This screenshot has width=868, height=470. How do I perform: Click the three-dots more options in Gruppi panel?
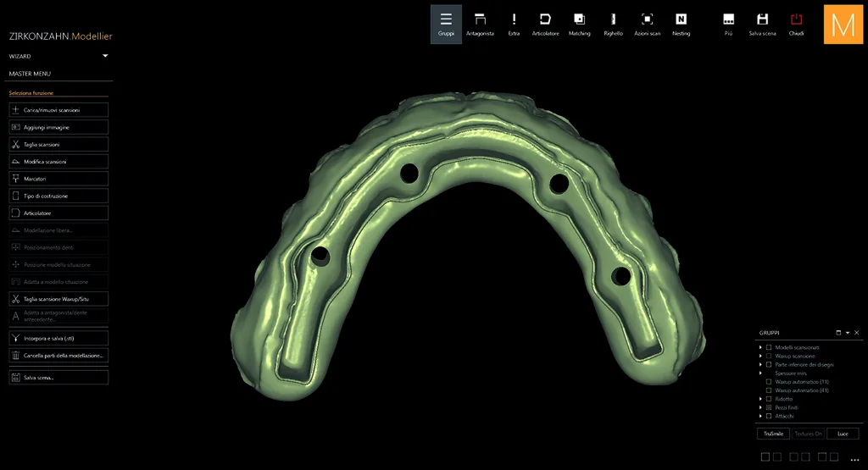click(854, 459)
